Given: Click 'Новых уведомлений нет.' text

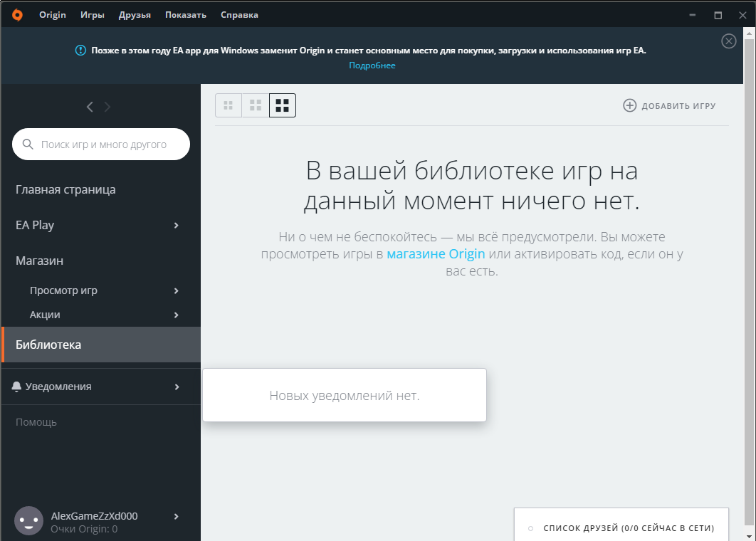Looking at the screenshot, I should pyautogui.click(x=345, y=395).
